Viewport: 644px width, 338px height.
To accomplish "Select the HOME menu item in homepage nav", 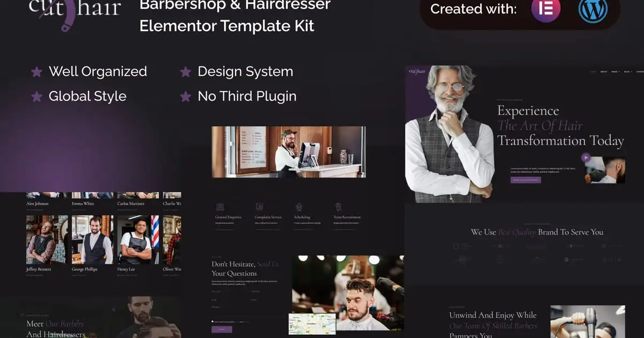I will pyautogui.click(x=593, y=71).
